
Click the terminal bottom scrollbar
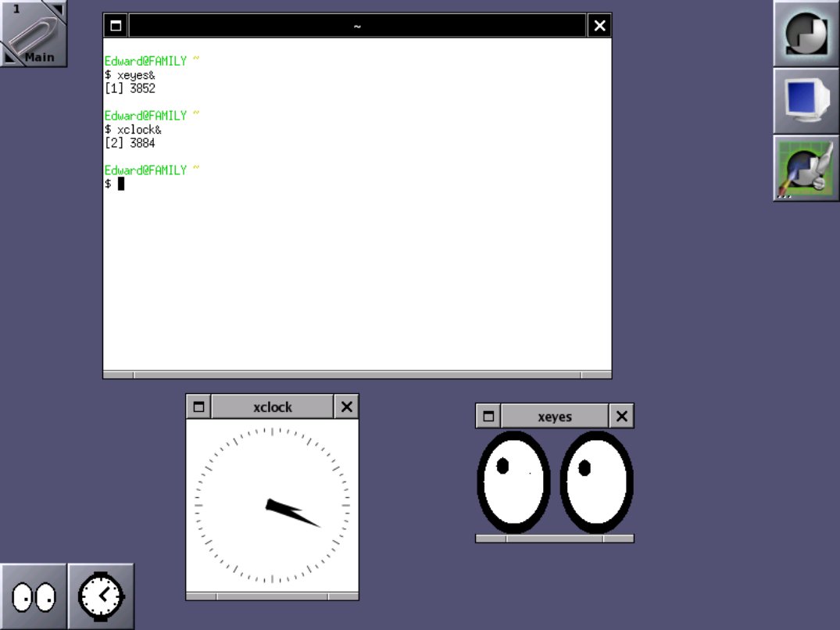(356, 374)
